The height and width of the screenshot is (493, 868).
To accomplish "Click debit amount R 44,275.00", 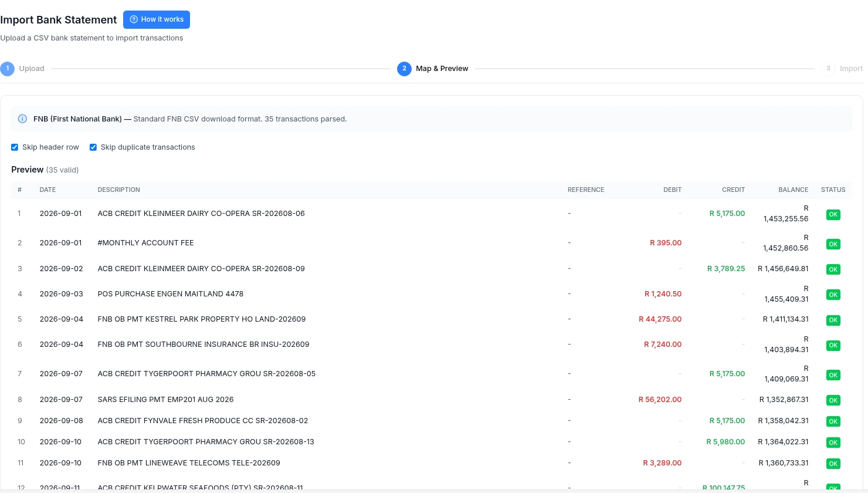I will coord(660,319).
